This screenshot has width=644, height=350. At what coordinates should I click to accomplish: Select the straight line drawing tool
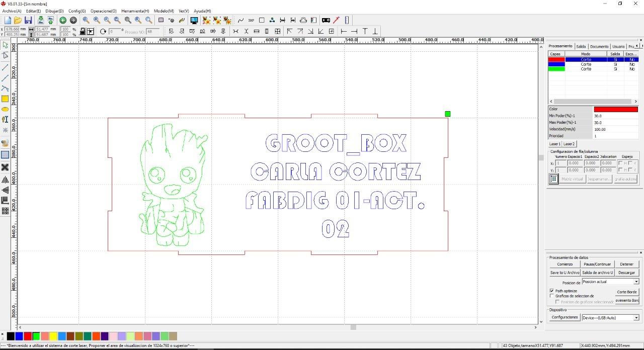[x=5, y=67]
